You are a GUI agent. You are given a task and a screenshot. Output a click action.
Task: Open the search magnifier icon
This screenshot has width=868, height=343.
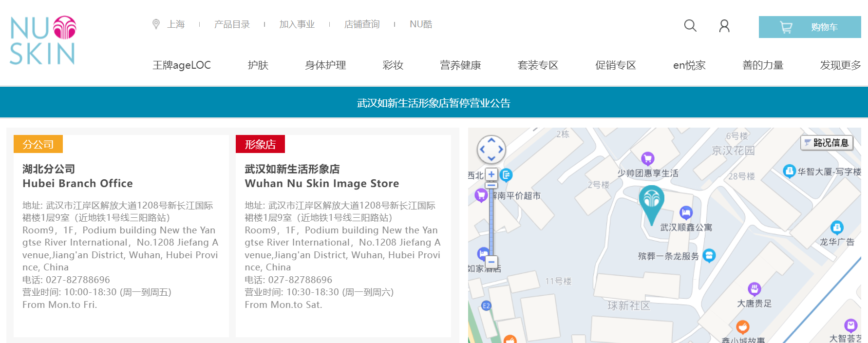click(x=690, y=26)
